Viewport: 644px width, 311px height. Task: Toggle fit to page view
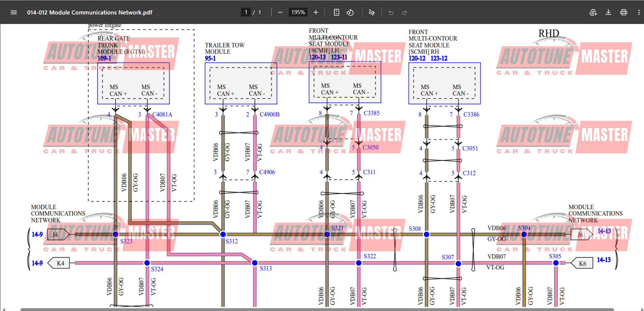(336, 12)
